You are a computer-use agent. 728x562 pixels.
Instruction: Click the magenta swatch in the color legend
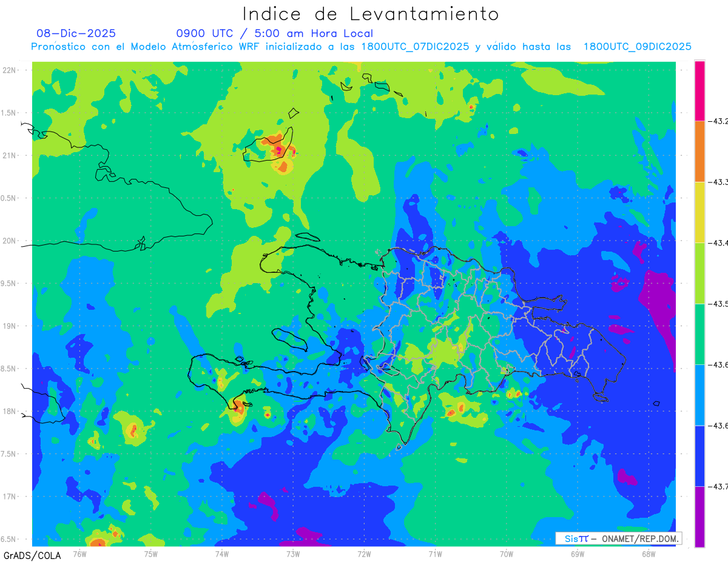coord(699,90)
